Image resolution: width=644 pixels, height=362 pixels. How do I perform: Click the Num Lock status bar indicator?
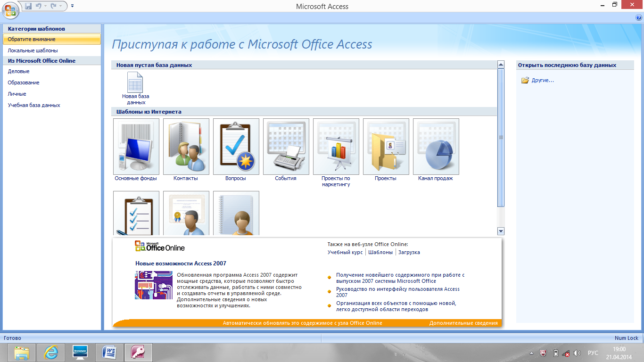coord(627,338)
